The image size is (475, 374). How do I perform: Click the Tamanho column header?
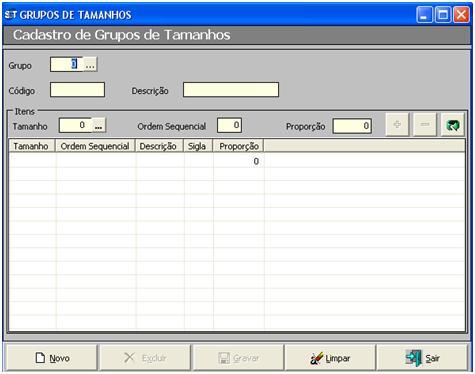pos(32,146)
